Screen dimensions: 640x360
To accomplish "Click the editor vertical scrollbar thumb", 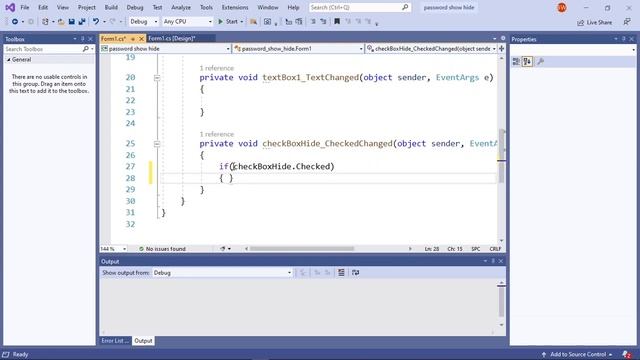I will pyautogui.click(x=502, y=156).
